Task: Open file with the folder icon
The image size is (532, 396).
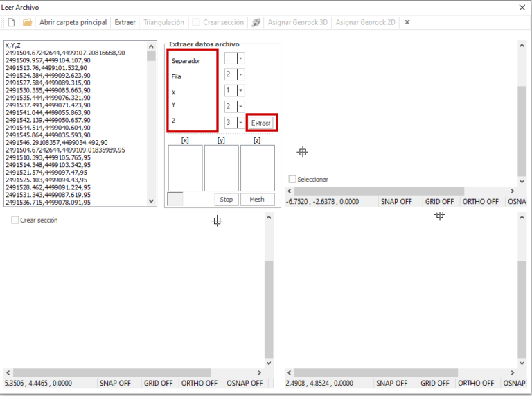Action: click(x=27, y=22)
